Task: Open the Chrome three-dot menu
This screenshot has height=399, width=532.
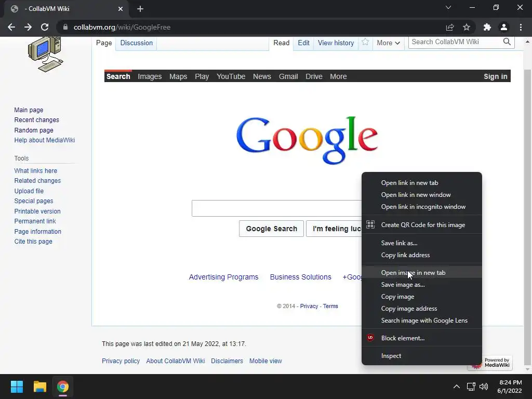Action: coord(521,27)
